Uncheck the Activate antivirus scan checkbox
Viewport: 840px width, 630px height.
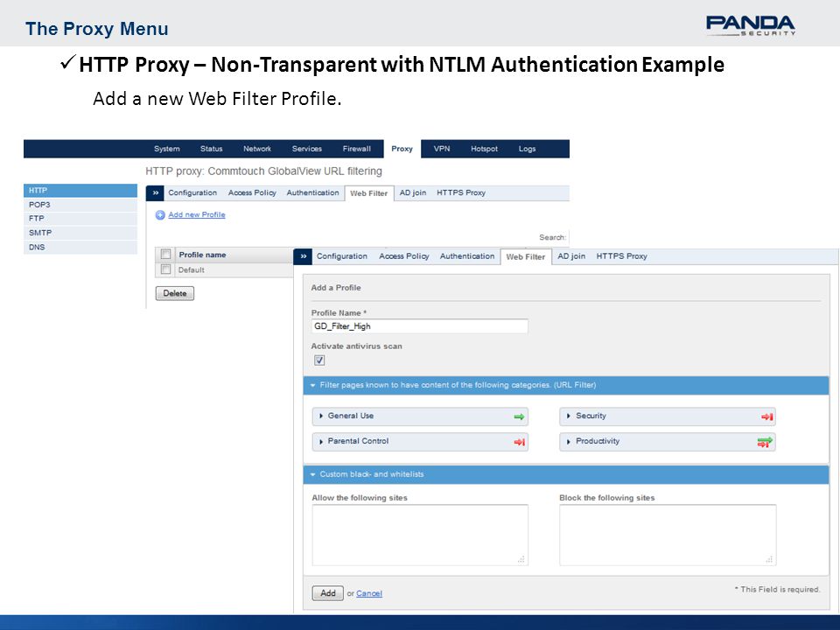point(319,360)
